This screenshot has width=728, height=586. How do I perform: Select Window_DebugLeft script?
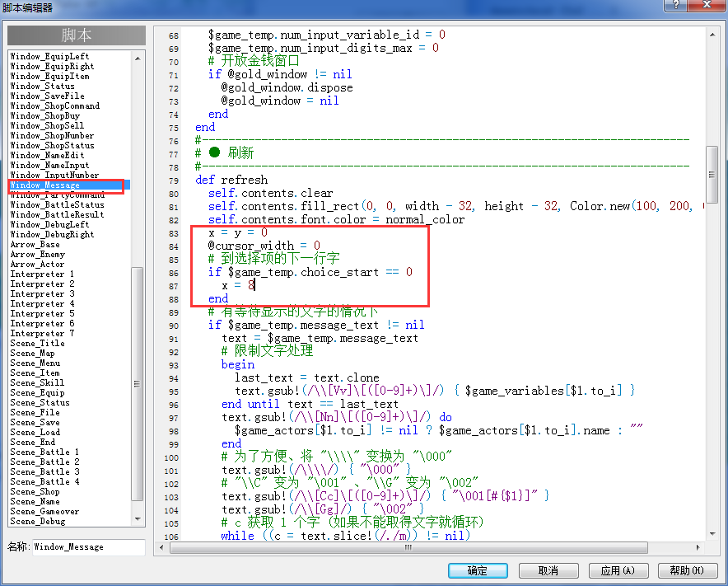49,224
